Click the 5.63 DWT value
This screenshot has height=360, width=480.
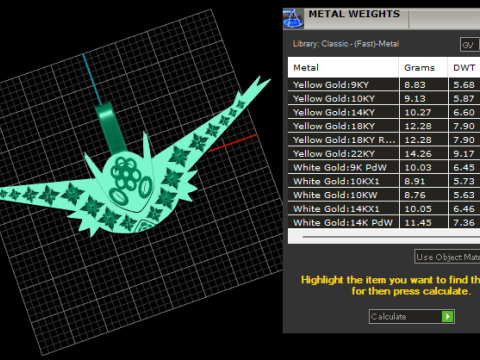click(464, 195)
